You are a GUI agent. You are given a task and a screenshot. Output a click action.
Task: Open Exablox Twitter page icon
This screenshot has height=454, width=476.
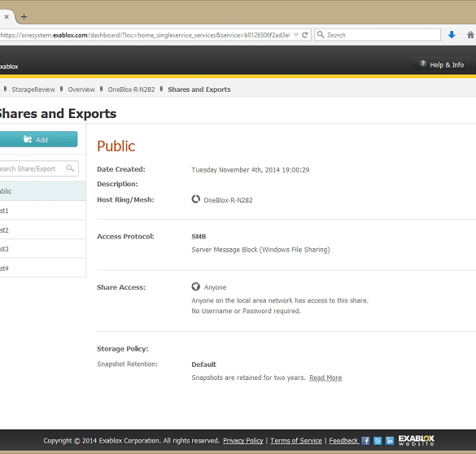378,441
